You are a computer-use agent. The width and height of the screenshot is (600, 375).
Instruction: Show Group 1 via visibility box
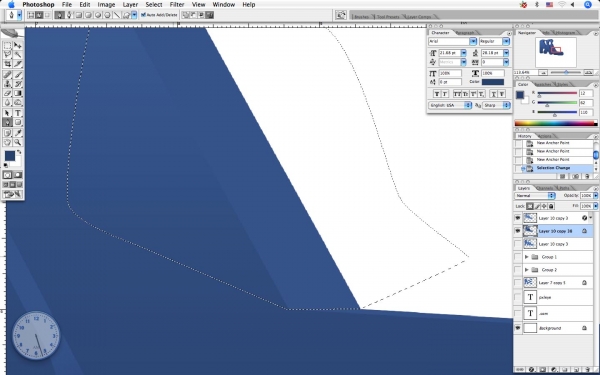tap(518, 257)
